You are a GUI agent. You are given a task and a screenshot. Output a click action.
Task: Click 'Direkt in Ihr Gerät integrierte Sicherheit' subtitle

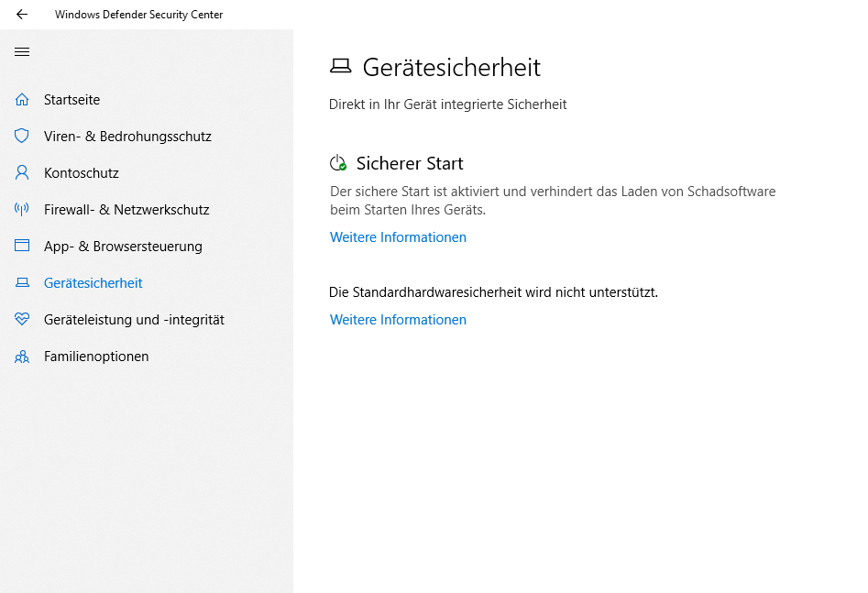click(x=448, y=104)
